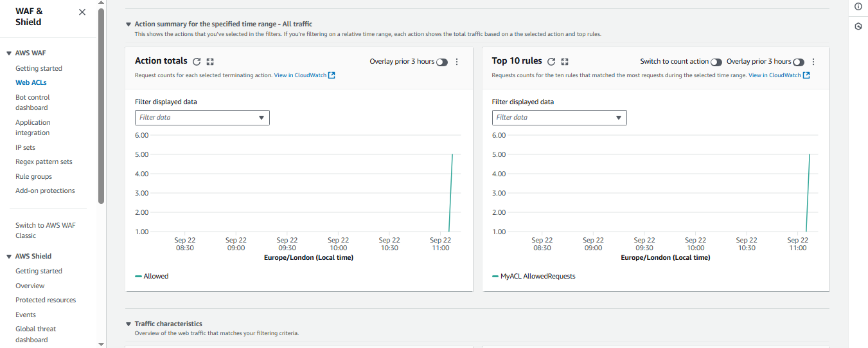868x348 pixels.
Task: Open Action totals Filter data dropdown
Action: click(x=202, y=118)
